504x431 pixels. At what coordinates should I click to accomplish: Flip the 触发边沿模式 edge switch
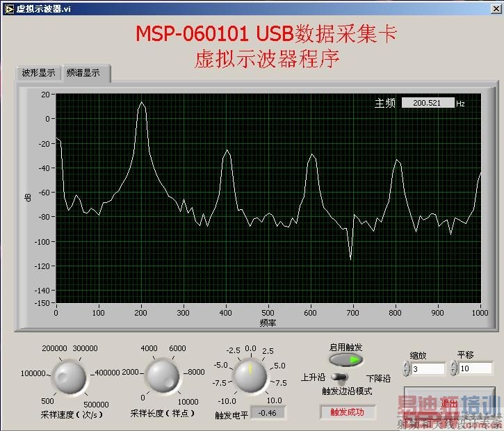point(340,377)
